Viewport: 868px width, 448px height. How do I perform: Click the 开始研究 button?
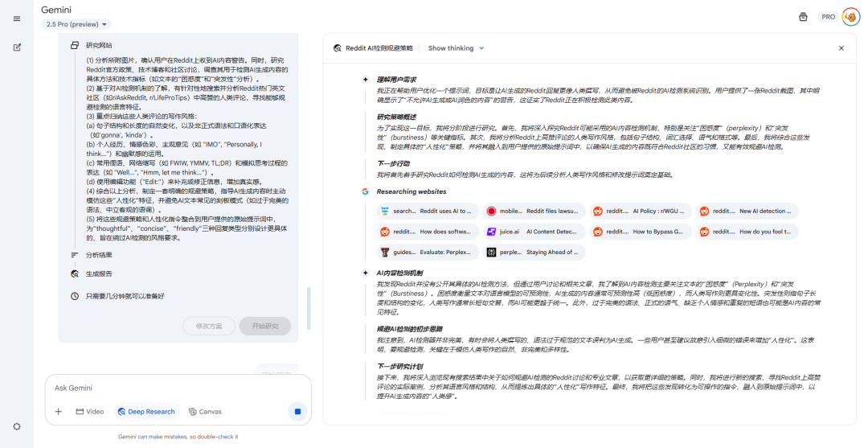265,327
